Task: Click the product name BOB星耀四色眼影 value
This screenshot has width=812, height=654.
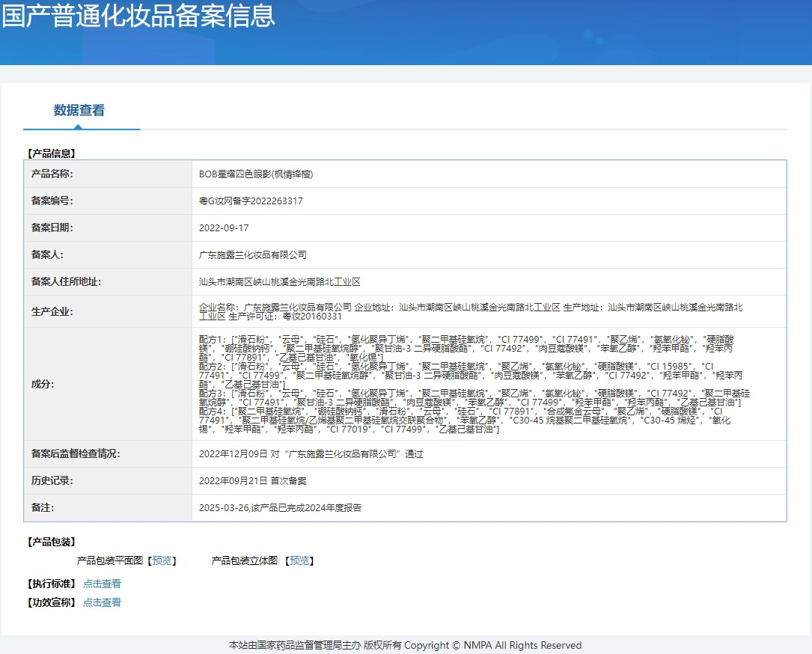Action: 256,174
